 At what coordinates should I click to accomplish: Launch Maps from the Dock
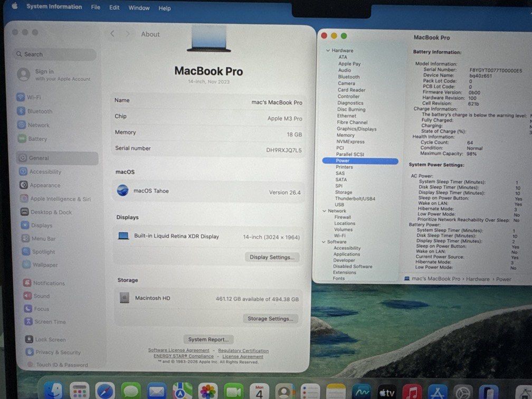point(182,392)
